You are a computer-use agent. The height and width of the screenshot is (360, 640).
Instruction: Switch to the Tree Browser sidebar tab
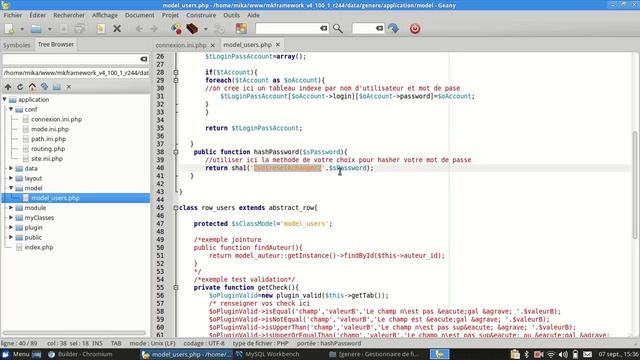56,44
